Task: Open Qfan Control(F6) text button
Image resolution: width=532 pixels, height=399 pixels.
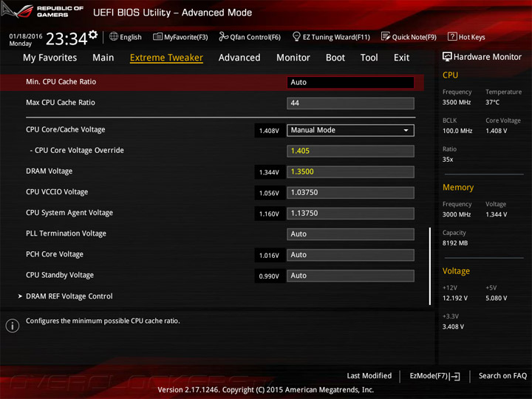Action: 255,37
